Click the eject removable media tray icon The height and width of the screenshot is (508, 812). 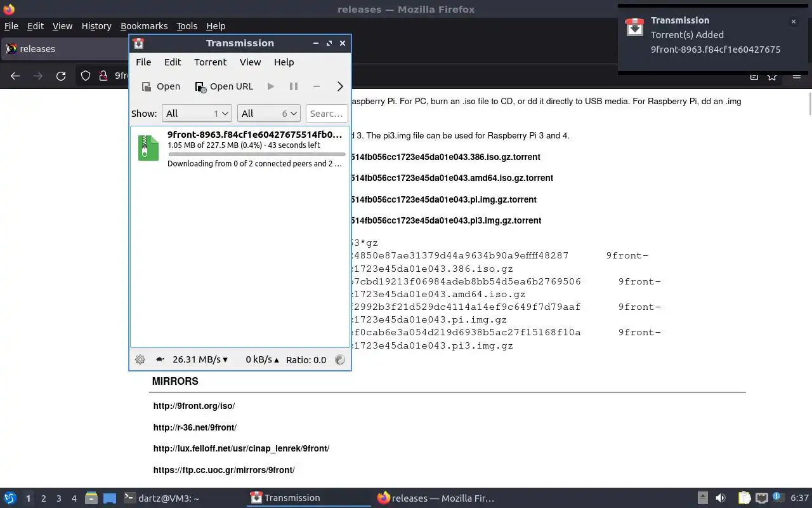tap(703, 498)
